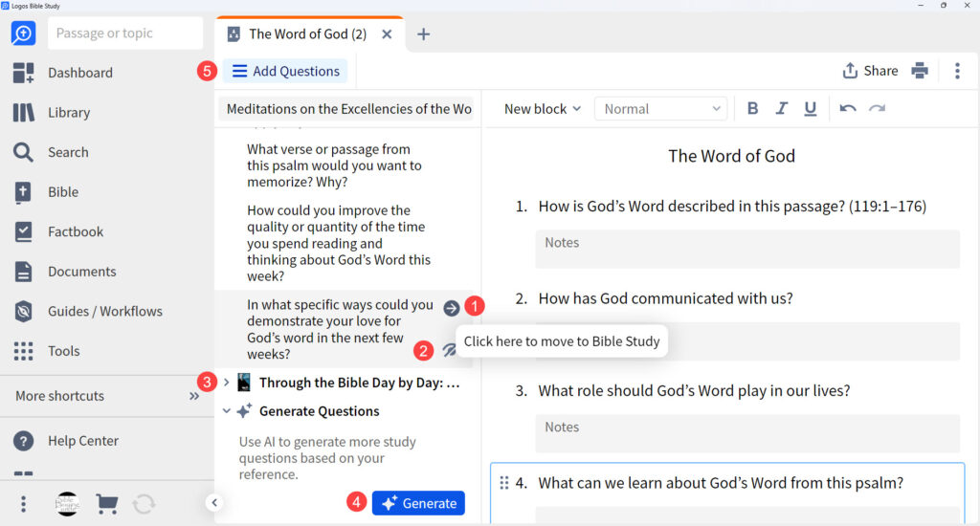The image size is (980, 526).
Task: Select The Word of God (2) tab
Action: (x=307, y=34)
